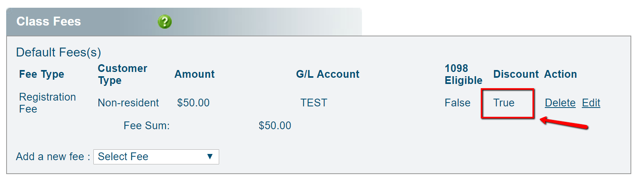Click the True value under Discount
This screenshot has width=644, height=188.
click(504, 103)
